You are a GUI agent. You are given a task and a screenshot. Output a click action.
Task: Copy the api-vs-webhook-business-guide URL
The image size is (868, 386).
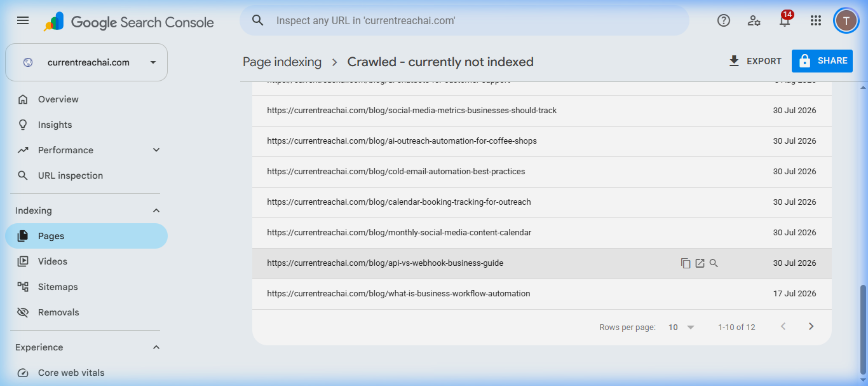coord(686,263)
